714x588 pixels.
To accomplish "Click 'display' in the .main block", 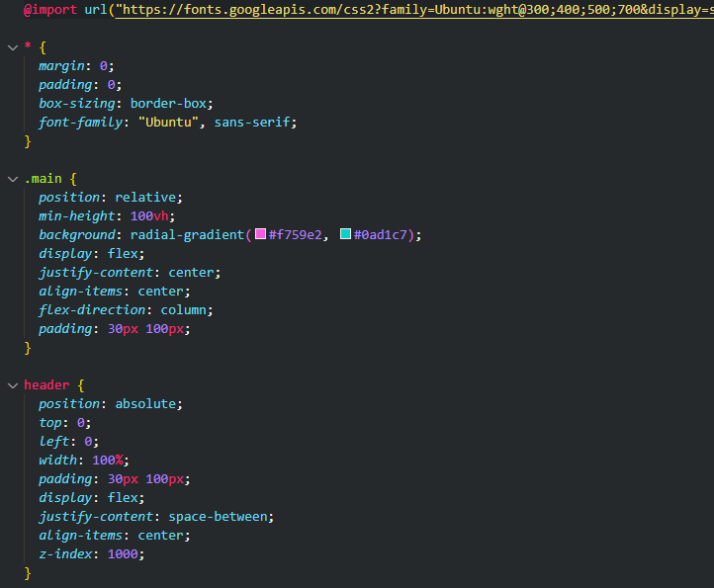I will tap(65, 254).
